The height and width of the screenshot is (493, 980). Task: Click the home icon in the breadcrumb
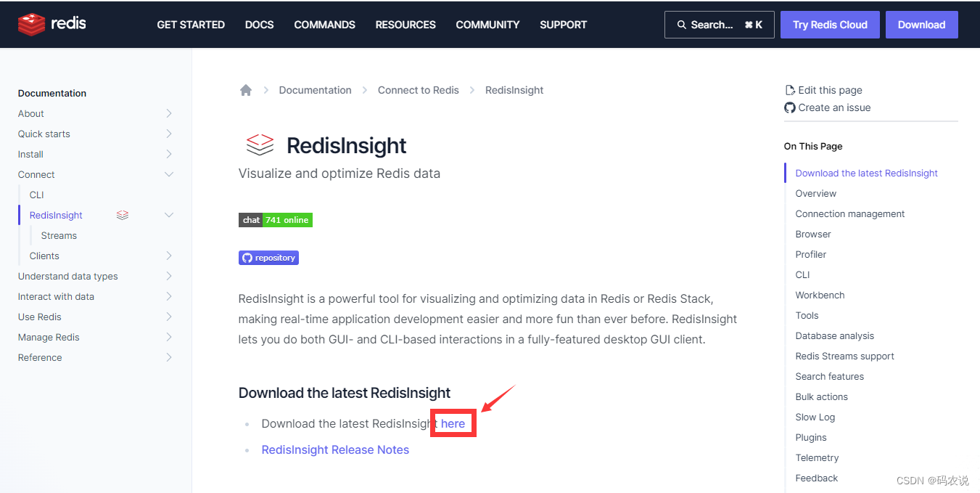[x=246, y=90]
